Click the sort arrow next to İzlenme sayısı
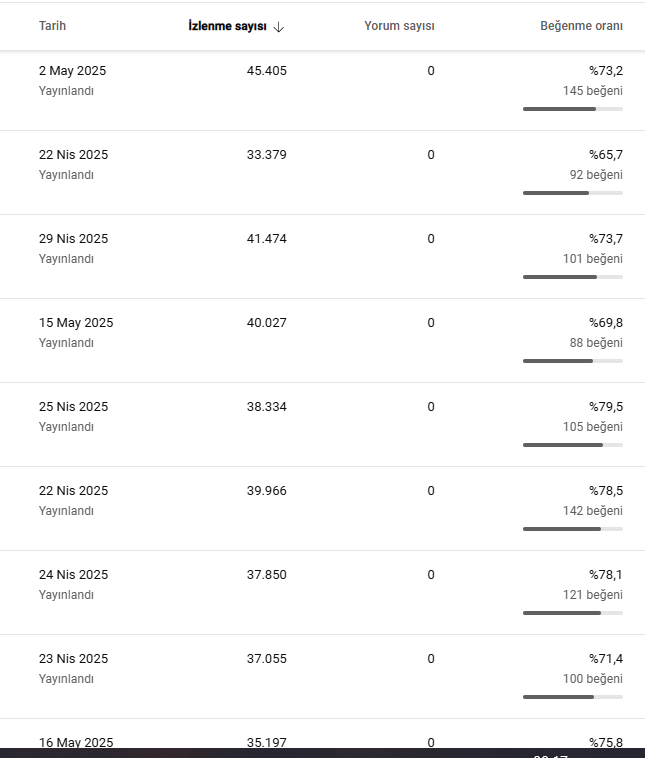The width and height of the screenshot is (645, 758). [279, 27]
